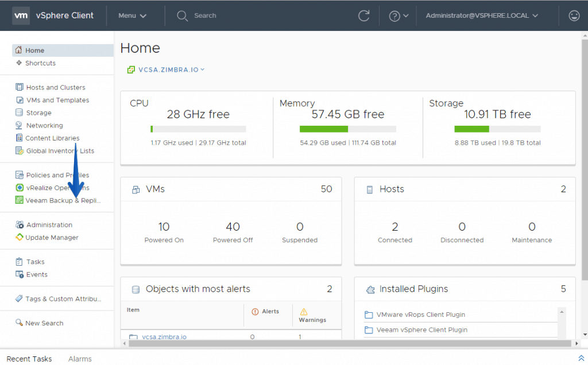Switch to the Alarms tab
The height and width of the screenshot is (365, 588).
80,359
